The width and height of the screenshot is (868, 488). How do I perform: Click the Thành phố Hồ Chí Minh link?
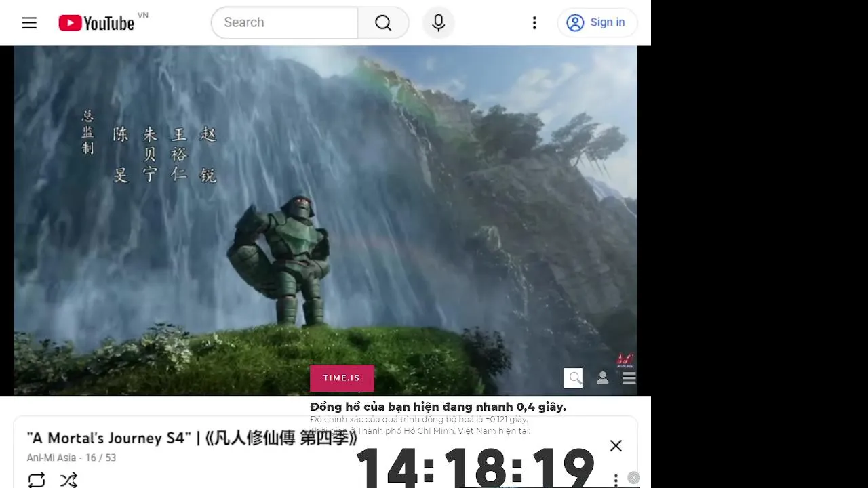point(427,430)
